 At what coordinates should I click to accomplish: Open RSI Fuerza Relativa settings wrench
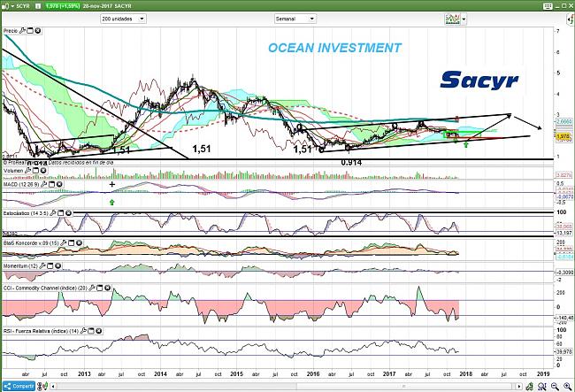click(x=83, y=331)
